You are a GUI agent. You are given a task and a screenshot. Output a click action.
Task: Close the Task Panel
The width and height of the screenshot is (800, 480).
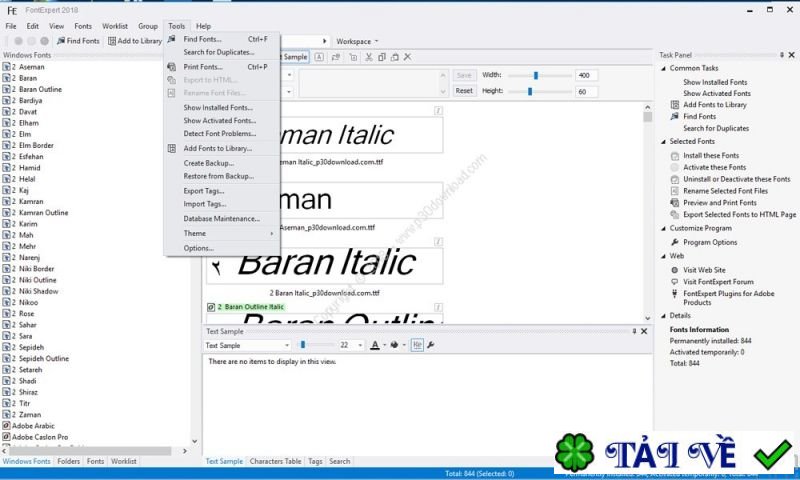(791, 55)
